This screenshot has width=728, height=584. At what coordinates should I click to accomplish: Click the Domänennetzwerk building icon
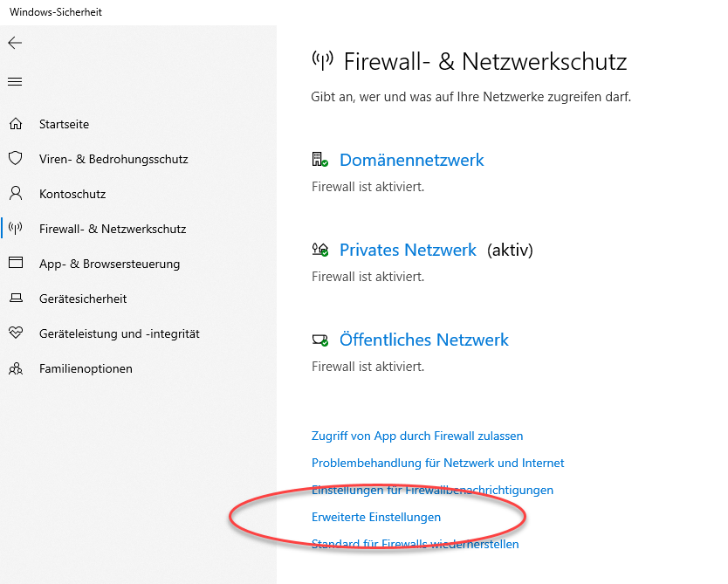tap(319, 160)
